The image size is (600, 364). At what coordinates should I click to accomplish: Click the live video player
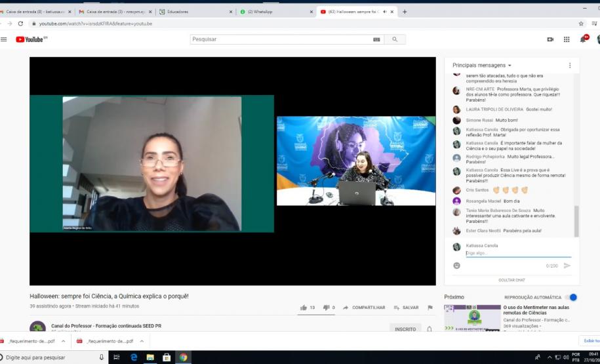click(x=233, y=171)
